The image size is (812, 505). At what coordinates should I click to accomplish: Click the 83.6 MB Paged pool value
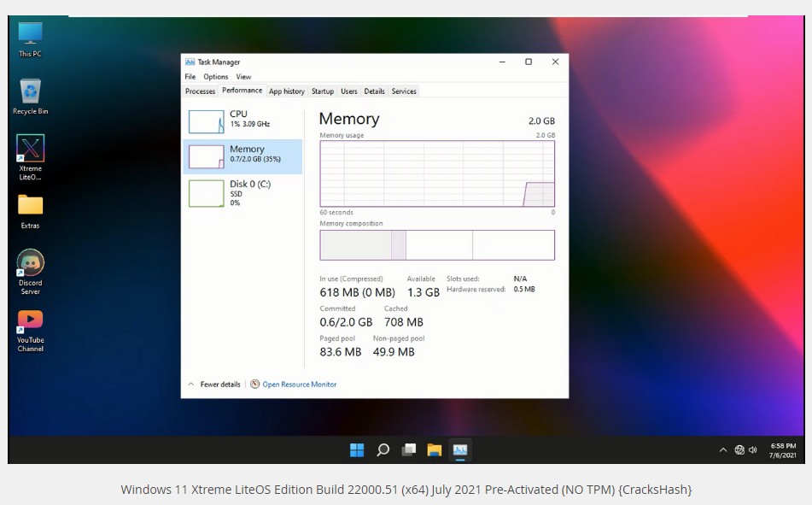point(340,352)
